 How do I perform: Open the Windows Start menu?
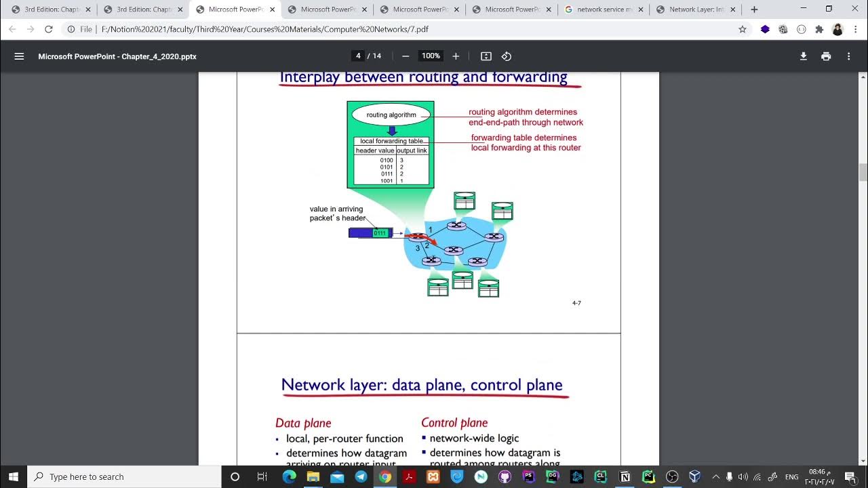14,476
